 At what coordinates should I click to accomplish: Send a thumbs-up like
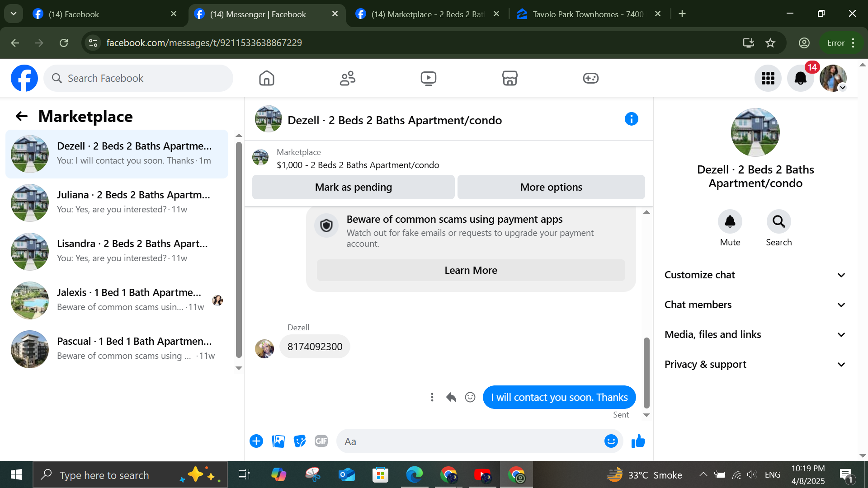[638, 441]
